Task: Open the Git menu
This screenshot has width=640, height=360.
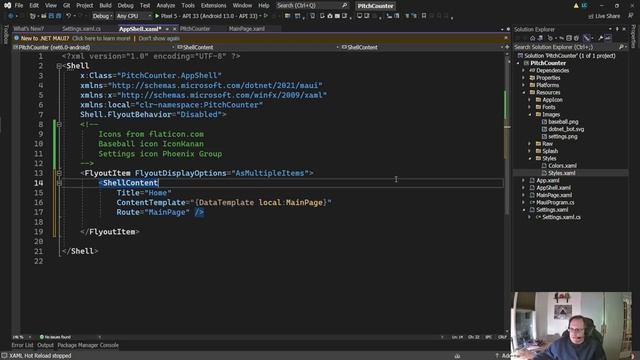Action: tap(67, 6)
